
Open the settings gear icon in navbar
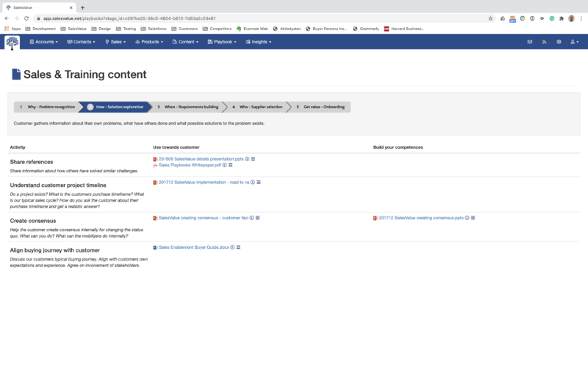coord(559,42)
